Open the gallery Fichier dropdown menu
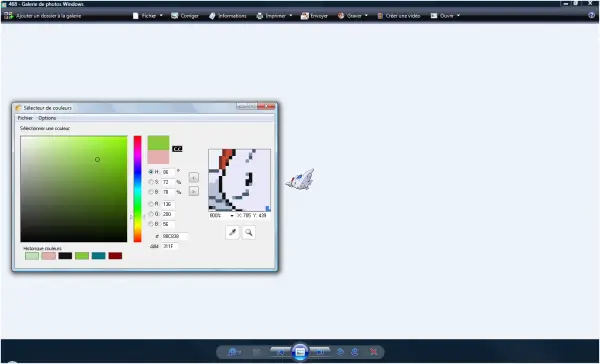This screenshot has height=364, width=600. click(x=148, y=16)
